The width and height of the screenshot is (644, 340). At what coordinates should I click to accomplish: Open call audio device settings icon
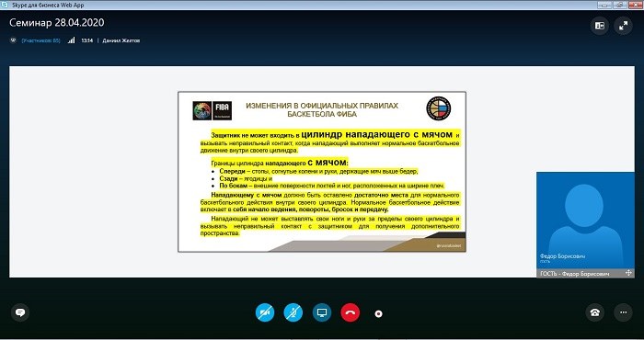click(x=594, y=312)
